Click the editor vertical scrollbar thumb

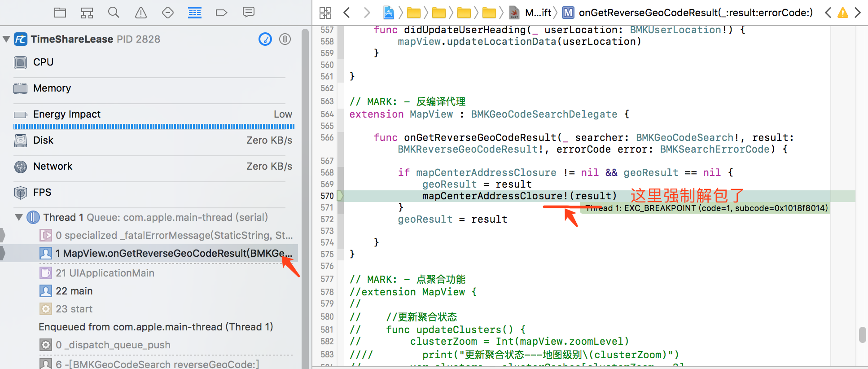(862, 335)
